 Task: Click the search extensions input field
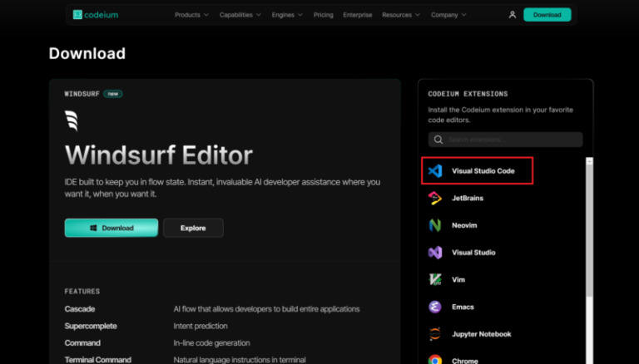click(x=506, y=140)
